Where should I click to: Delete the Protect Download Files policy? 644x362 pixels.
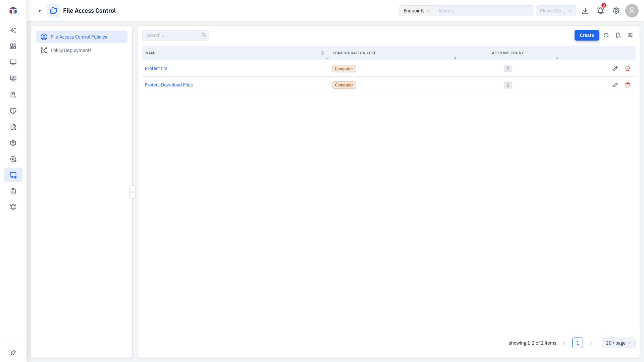(628, 85)
